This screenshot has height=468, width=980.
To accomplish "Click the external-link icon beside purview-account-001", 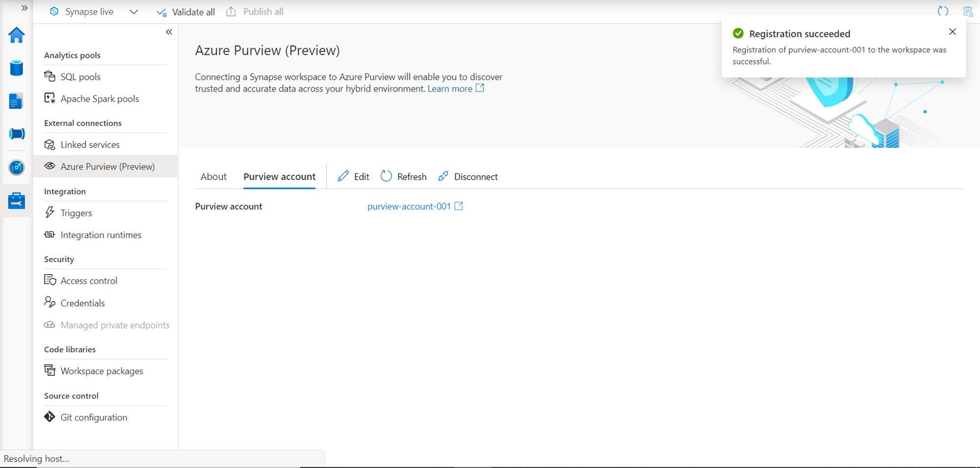I will [x=459, y=206].
